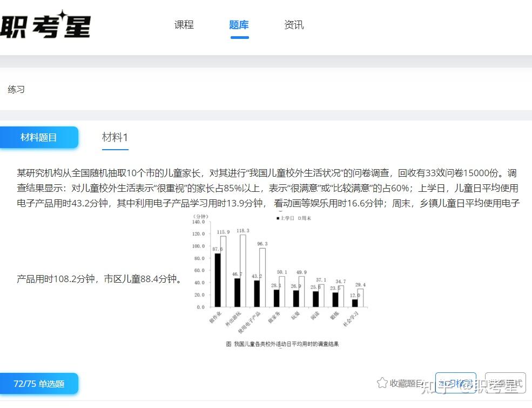Screen dimensions: 532x408
Task: Select the 题库 menu item
Action: [239, 24]
